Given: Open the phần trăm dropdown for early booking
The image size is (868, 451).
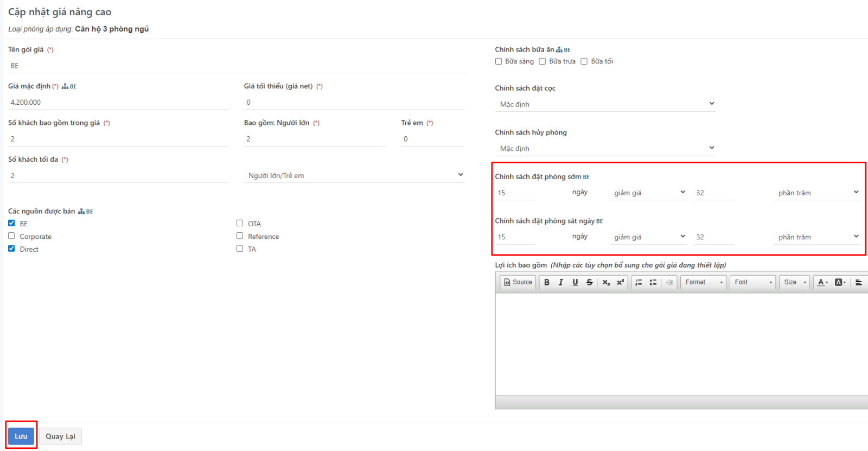Looking at the screenshot, I should tap(817, 193).
